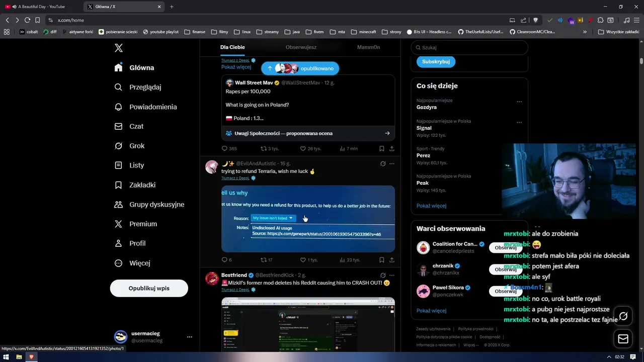
Task: Open floating messages envelope button
Action: [x=623, y=339]
